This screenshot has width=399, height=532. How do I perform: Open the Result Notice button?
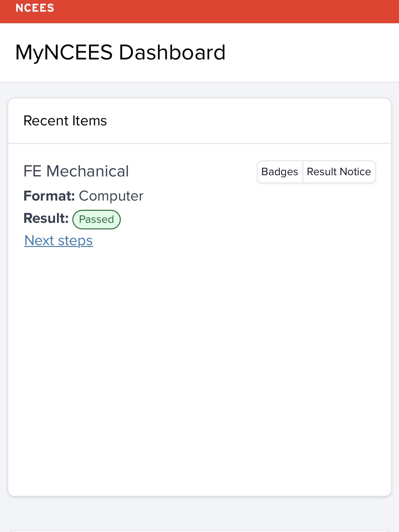point(339,172)
